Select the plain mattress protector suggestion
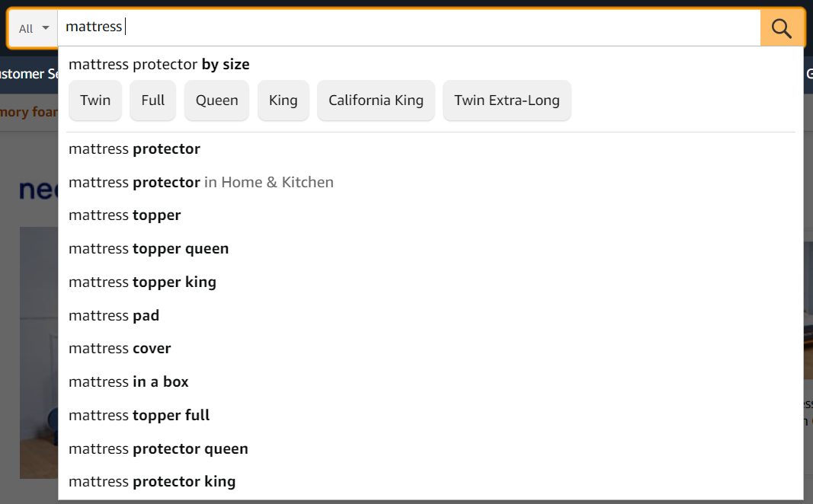Screen dimensions: 813x504 [x=135, y=149]
